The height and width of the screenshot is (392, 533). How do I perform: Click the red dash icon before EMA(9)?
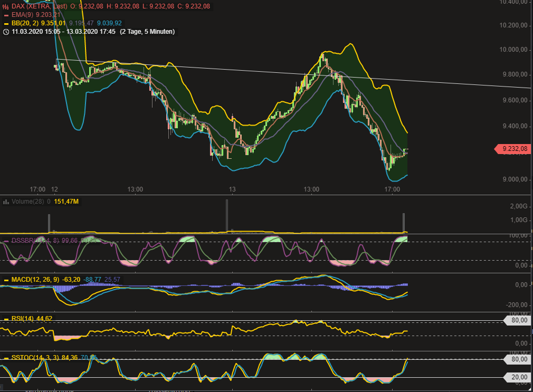click(x=6, y=15)
